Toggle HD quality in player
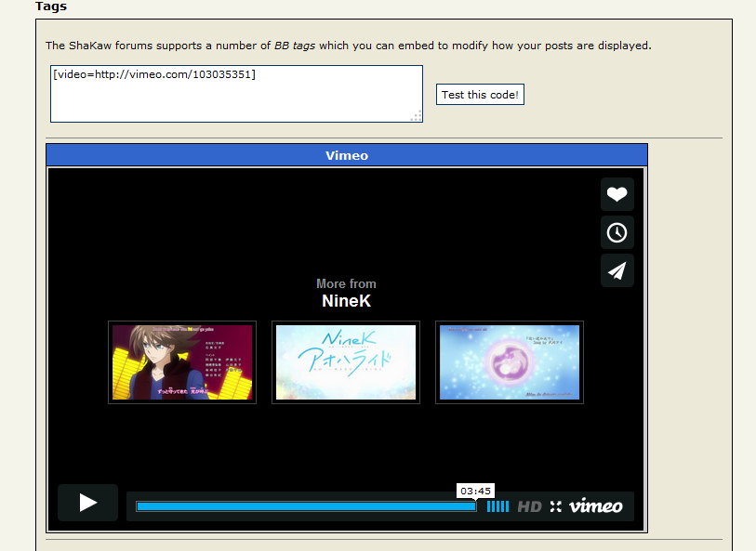 pyautogui.click(x=529, y=506)
